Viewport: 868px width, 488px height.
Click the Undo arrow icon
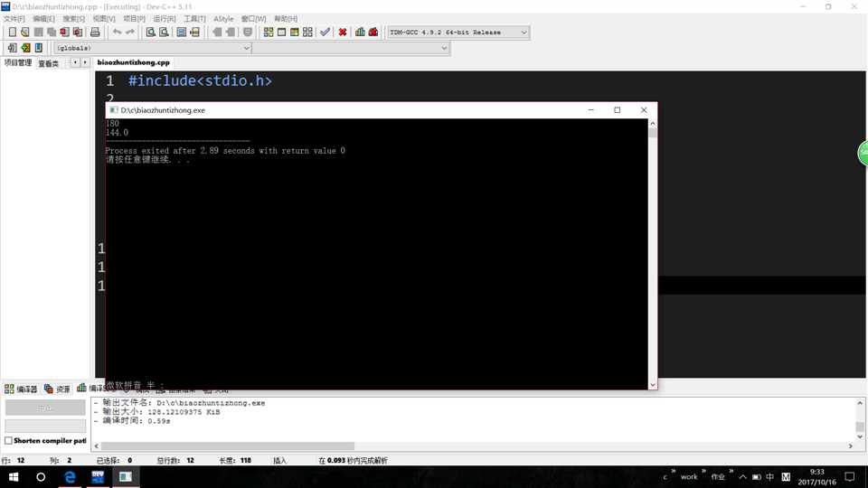[117, 33]
